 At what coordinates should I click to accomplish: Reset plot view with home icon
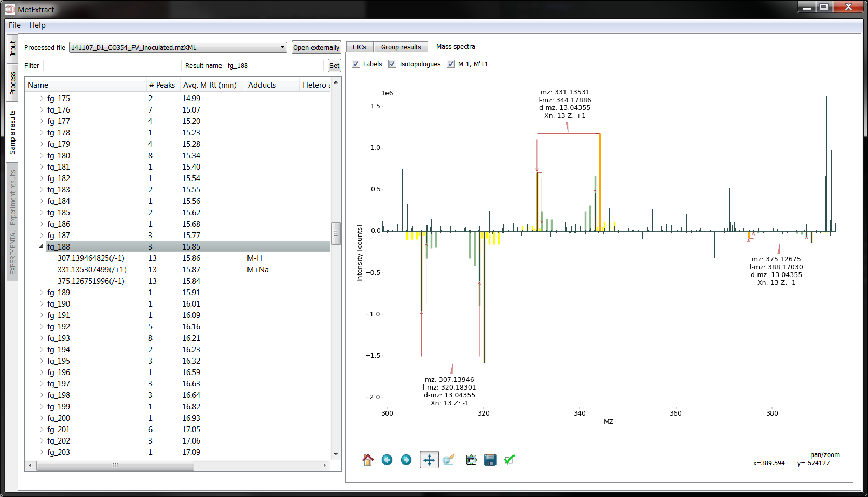(x=368, y=460)
